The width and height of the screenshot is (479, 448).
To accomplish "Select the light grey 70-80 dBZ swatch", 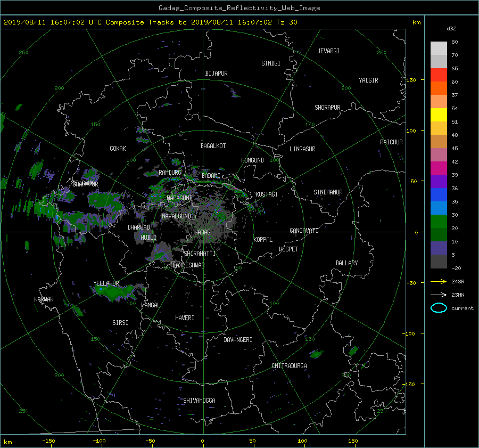I will point(439,48).
